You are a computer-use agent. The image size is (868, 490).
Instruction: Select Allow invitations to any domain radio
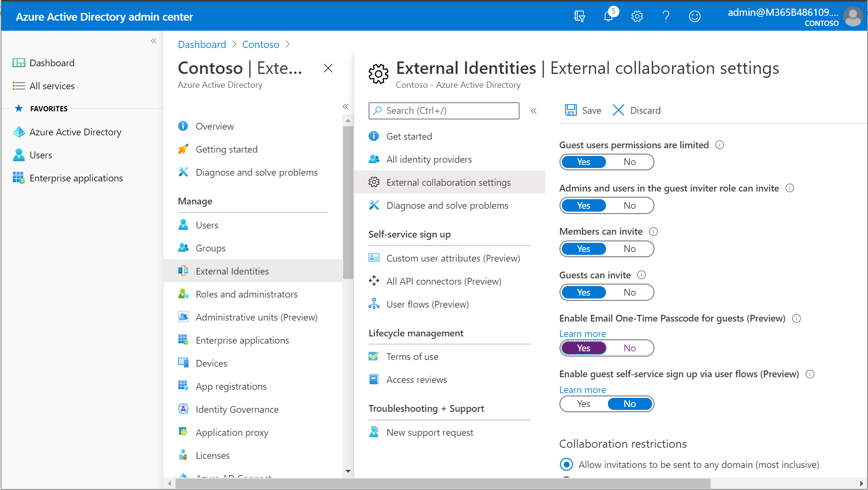pos(567,465)
